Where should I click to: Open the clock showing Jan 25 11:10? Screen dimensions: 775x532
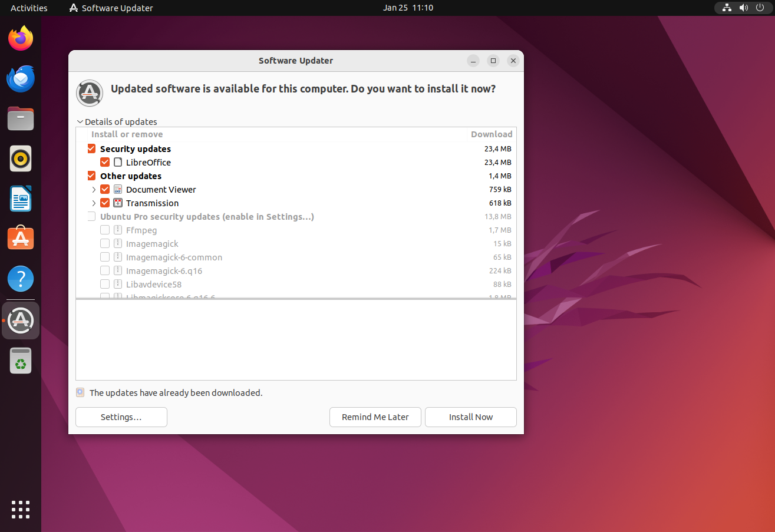pos(408,8)
